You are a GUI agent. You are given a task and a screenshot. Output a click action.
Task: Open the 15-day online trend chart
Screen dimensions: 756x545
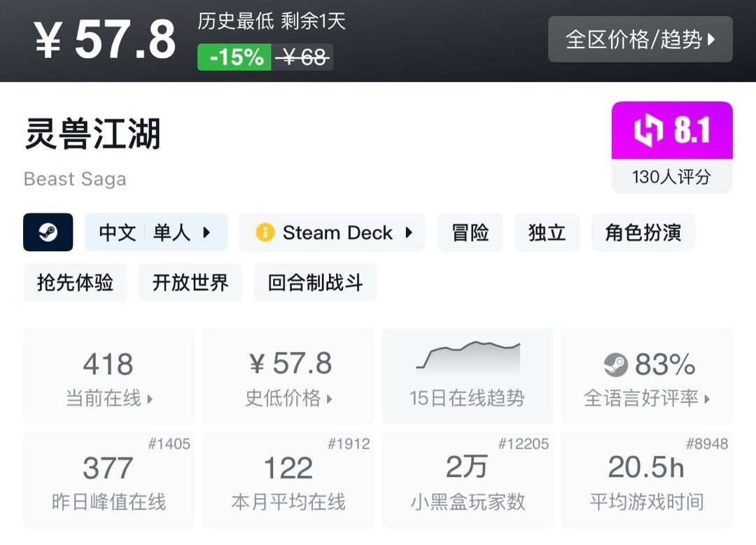click(x=467, y=376)
